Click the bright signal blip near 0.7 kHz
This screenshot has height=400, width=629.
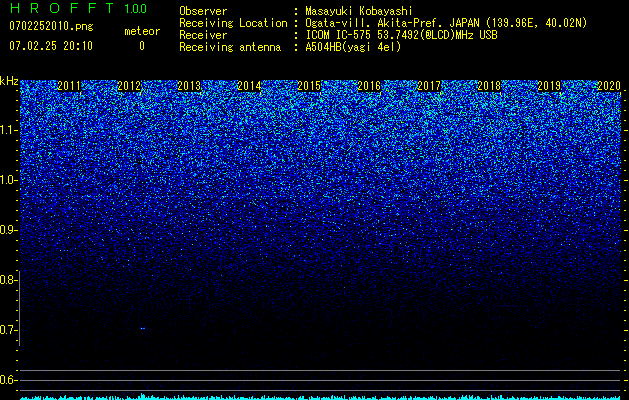pyautogui.click(x=142, y=329)
